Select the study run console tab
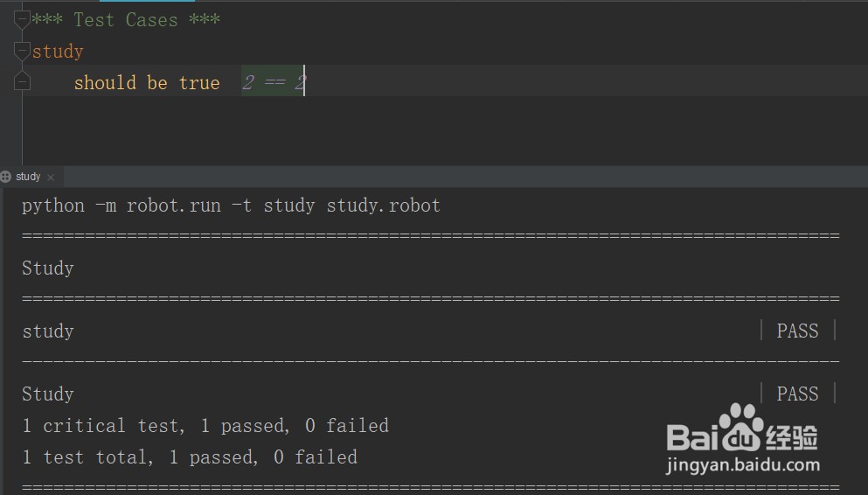868x495 pixels. click(28, 177)
